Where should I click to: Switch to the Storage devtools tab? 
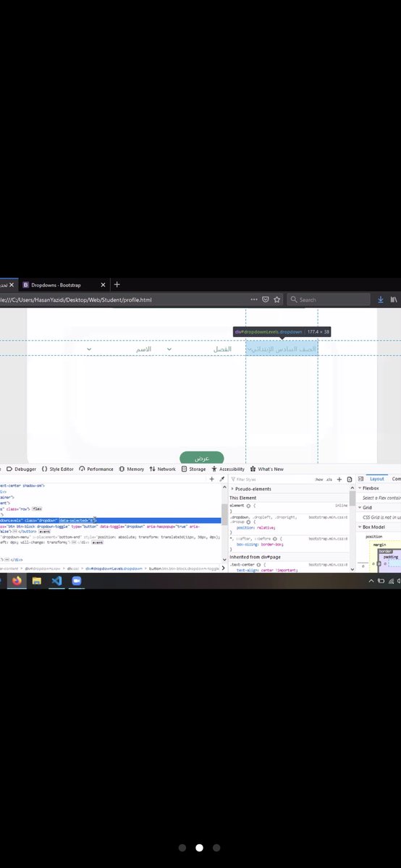coord(193,469)
